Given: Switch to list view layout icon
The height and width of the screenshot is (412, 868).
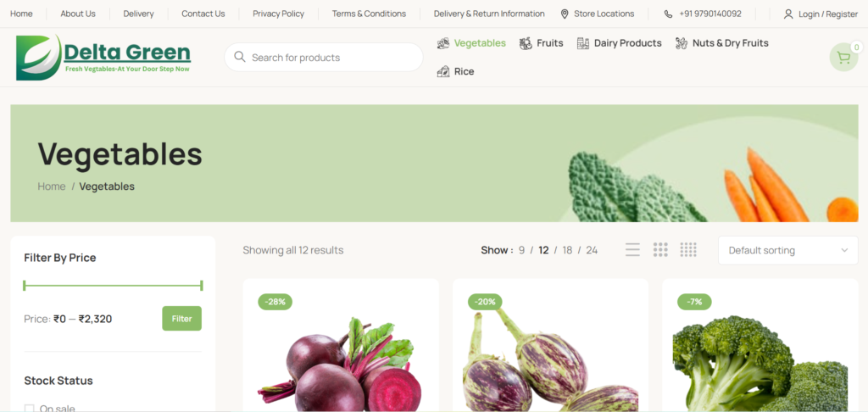Looking at the screenshot, I should (632, 250).
